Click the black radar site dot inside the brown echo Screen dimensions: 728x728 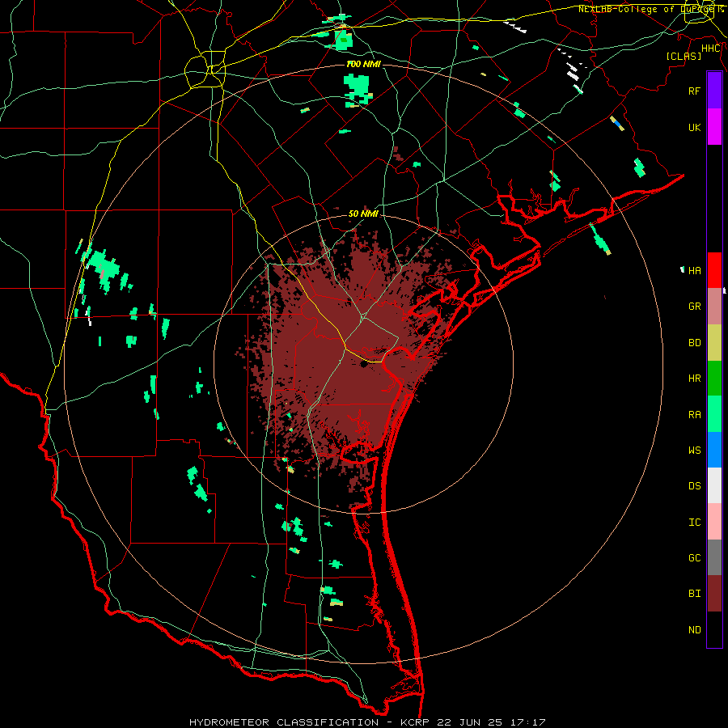pos(364,364)
